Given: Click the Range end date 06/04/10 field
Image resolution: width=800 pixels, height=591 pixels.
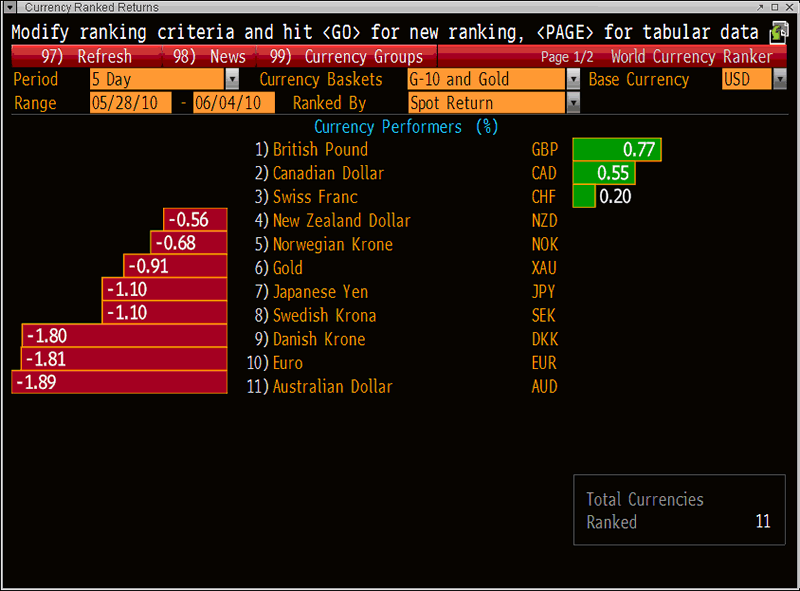Looking at the screenshot, I should (x=234, y=103).
